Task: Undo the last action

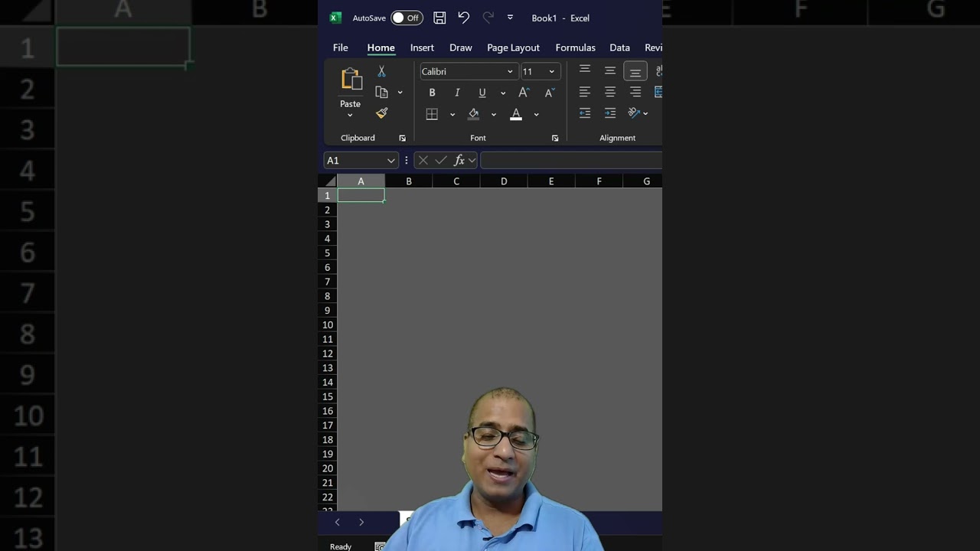Action: click(463, 18)
